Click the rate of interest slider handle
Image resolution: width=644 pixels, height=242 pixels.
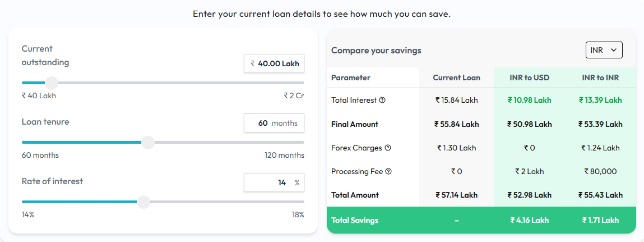pyautogui.click(x=143, y=202)
